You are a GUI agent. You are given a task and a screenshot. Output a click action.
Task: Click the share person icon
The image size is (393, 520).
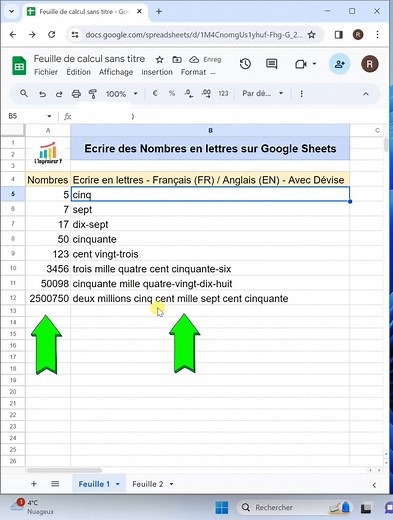pyautogui.click(x=339, y=64)
